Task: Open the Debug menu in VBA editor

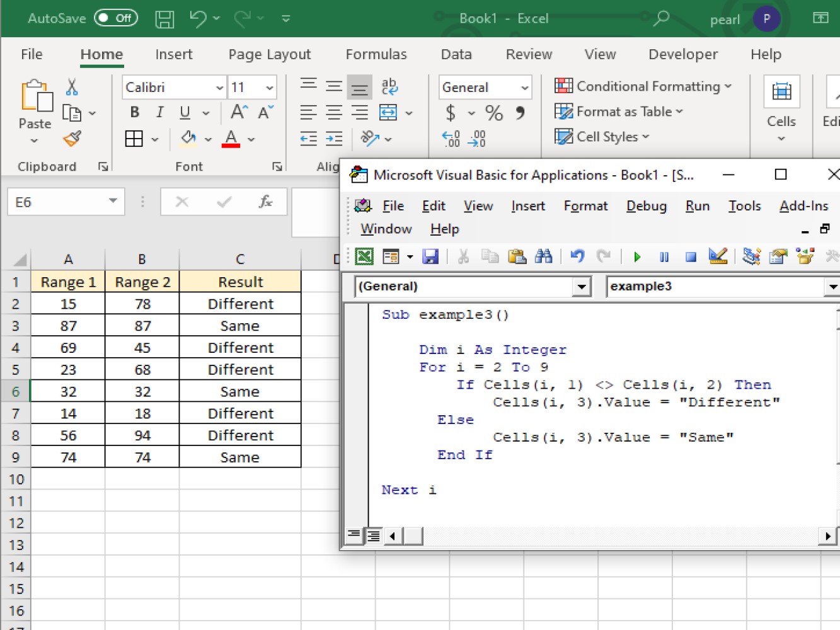Action: 647,206
